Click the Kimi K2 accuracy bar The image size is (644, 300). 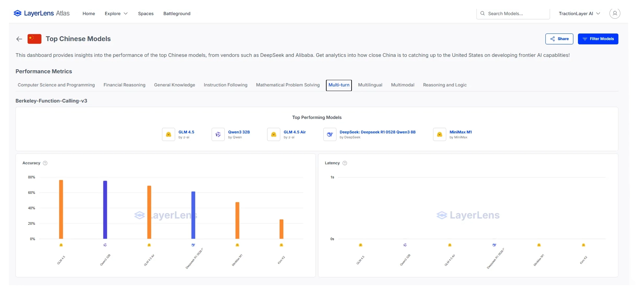coord(281,229)
